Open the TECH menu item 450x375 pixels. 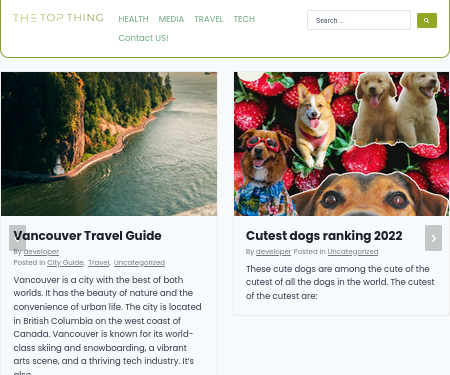coord(244,19)
